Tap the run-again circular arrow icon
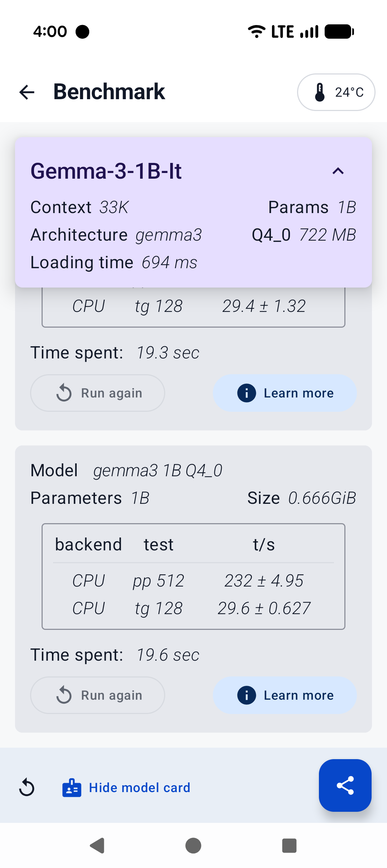The image size is (387, 868). point(64,393)
